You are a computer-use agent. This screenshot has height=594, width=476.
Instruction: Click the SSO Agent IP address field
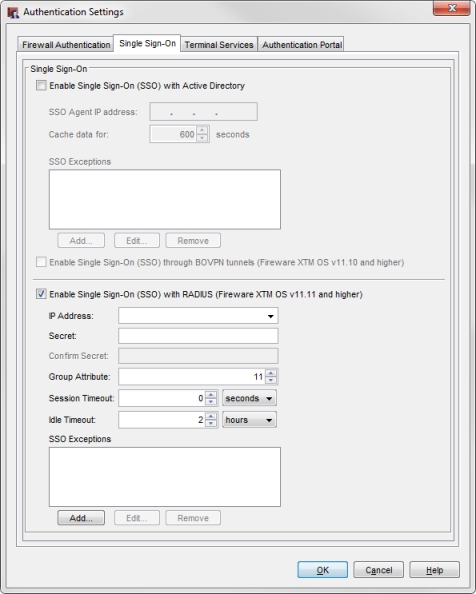point(203,112)
